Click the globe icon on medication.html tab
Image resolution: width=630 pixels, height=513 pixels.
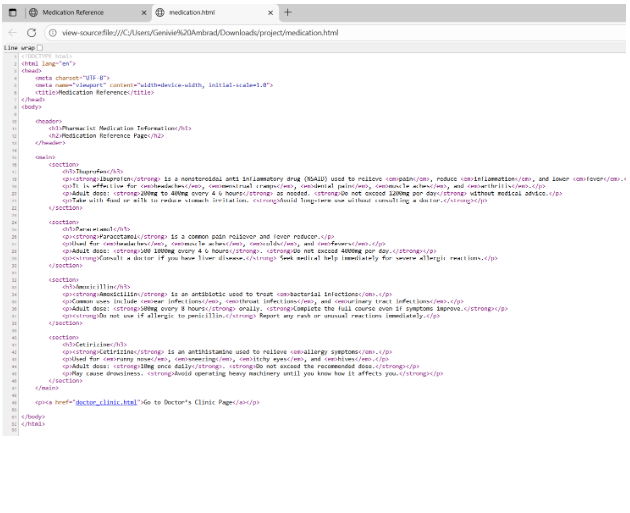(x=160, y=12)
